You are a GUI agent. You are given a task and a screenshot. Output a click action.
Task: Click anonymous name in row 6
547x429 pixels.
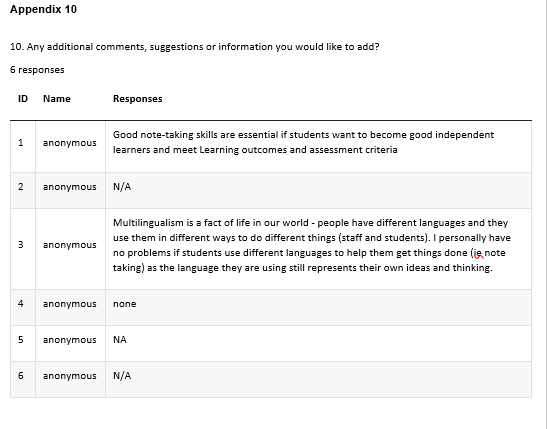(x=69, y=376)
